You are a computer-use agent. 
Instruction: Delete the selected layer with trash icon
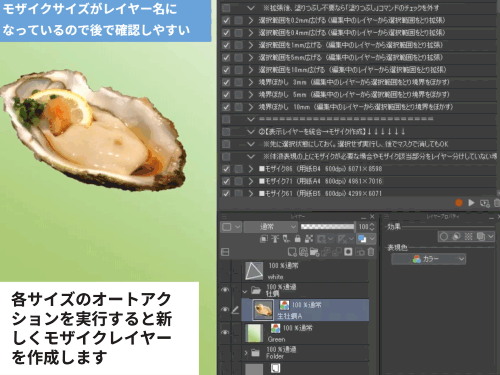coord(371,252)
